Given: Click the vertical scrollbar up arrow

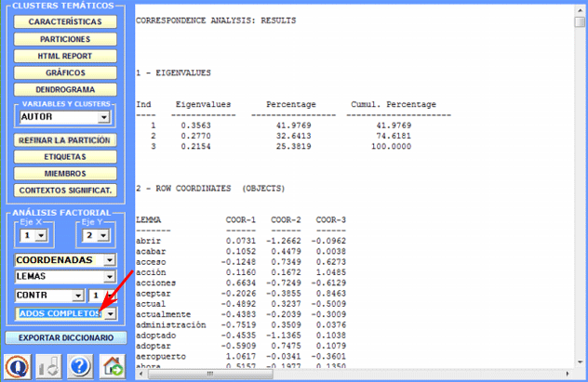Looking at the screenshot, I should coord(580,10).
